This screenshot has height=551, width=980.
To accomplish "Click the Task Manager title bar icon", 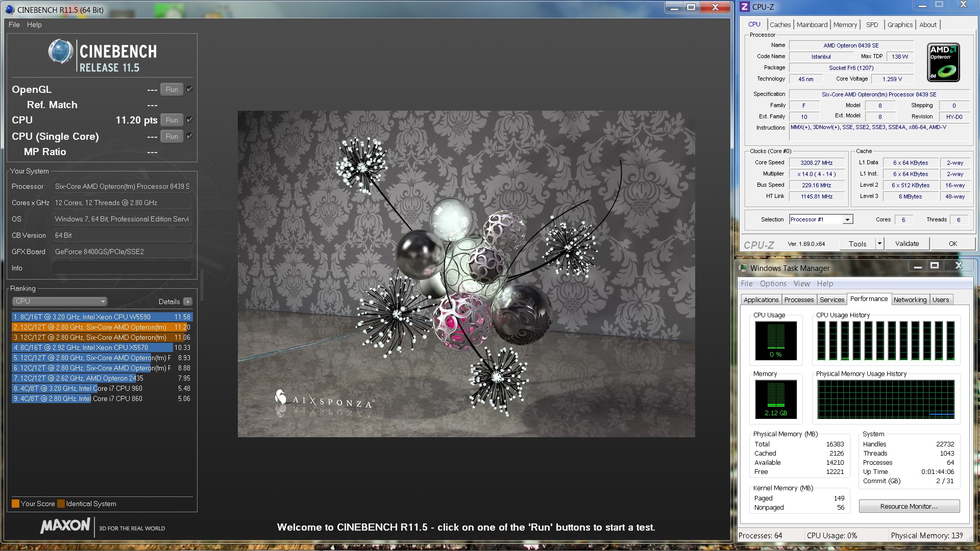I will [x=743, y=268].
